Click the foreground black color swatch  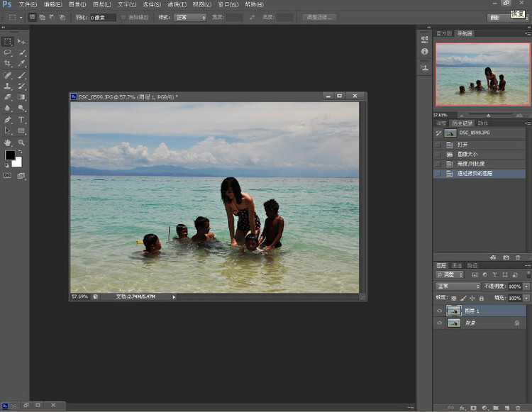click(x=10, y=155)
